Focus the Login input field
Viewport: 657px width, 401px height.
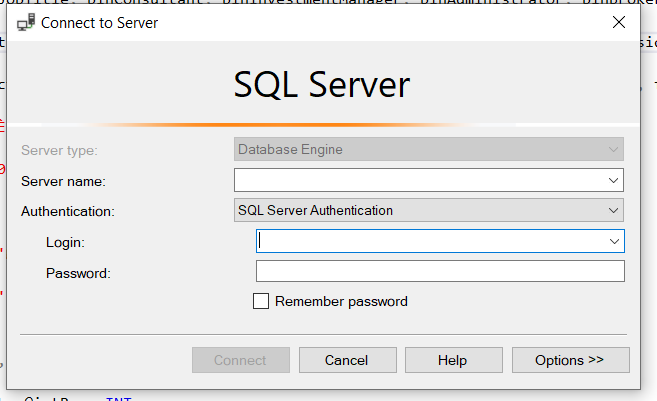pyautogui.click(x=440, y=241)
